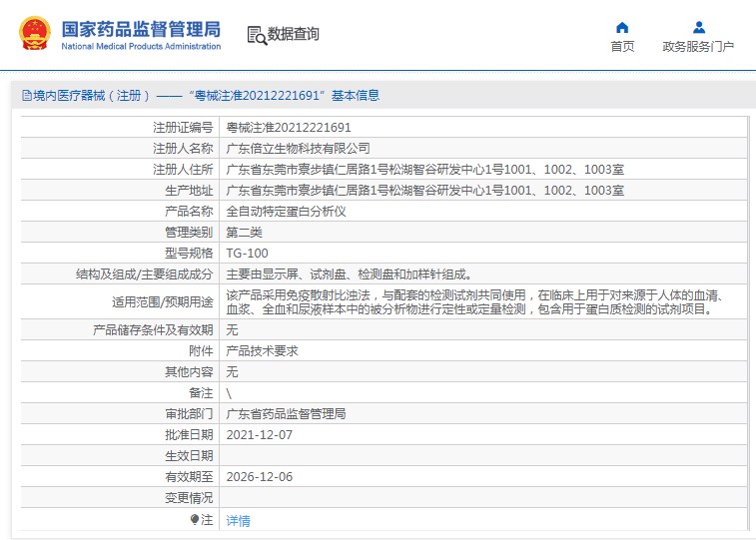Screen dimensions: 756x540
Task: Click product name 全自动特定蛋白分析仪
Action: click(286, 212)
